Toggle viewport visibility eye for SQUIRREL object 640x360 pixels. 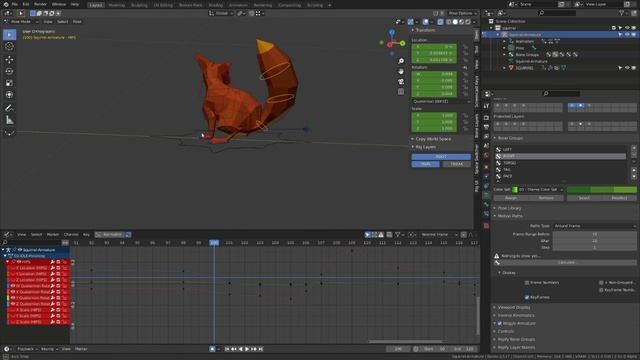click(627, 68)
